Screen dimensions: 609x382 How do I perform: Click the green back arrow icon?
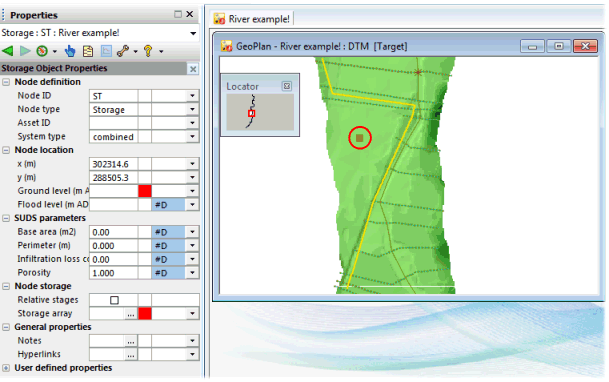tap(8, 51)
